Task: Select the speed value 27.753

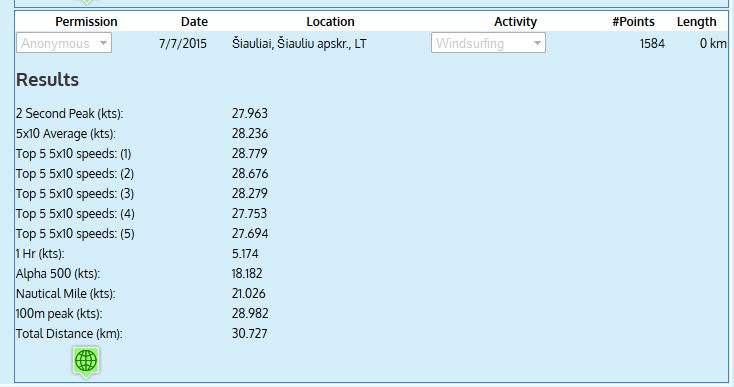Action: [x=249, y=213]
